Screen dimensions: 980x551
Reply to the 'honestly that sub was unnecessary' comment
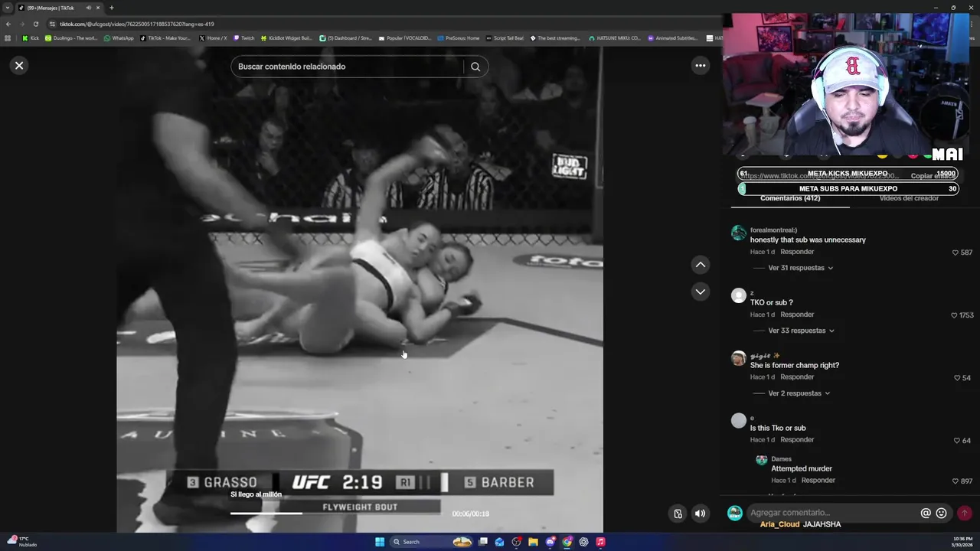click(797, 252)
